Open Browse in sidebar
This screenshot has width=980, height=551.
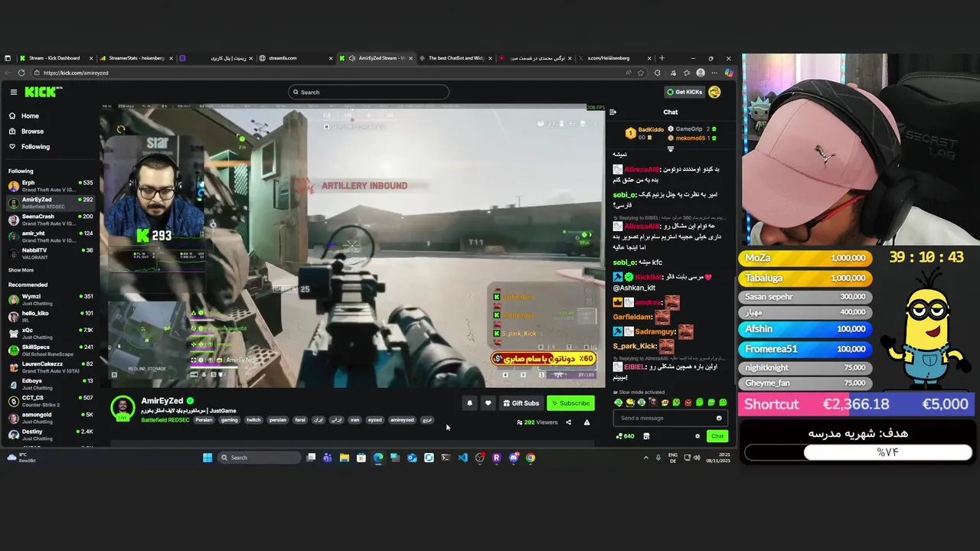click(x=32, y=131)
